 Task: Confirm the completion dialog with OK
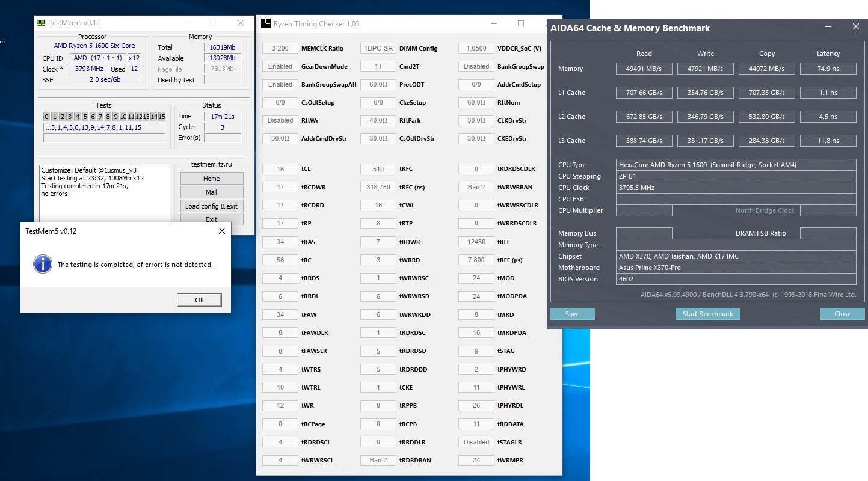pos(199,300)
